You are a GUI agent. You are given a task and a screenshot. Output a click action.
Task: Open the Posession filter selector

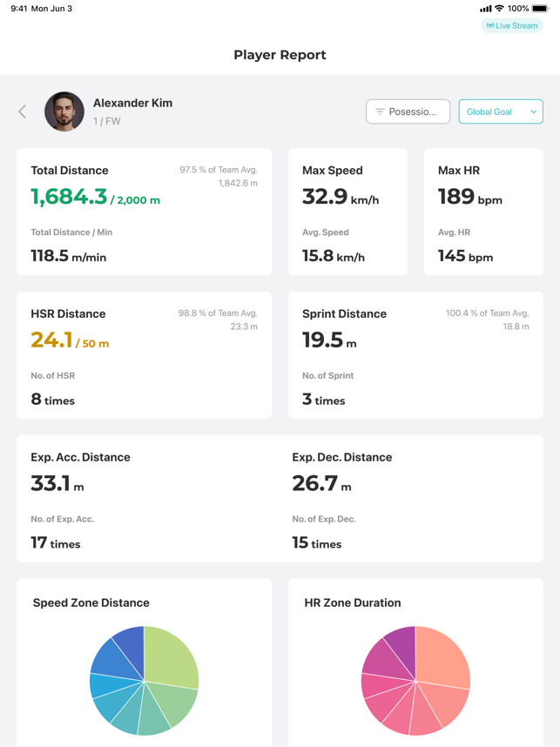tap(408, 111)
